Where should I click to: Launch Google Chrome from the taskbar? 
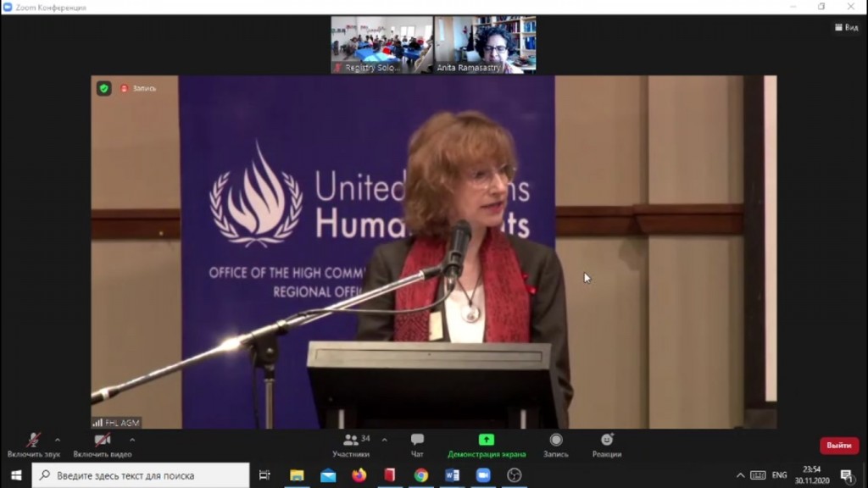(421, 475)
